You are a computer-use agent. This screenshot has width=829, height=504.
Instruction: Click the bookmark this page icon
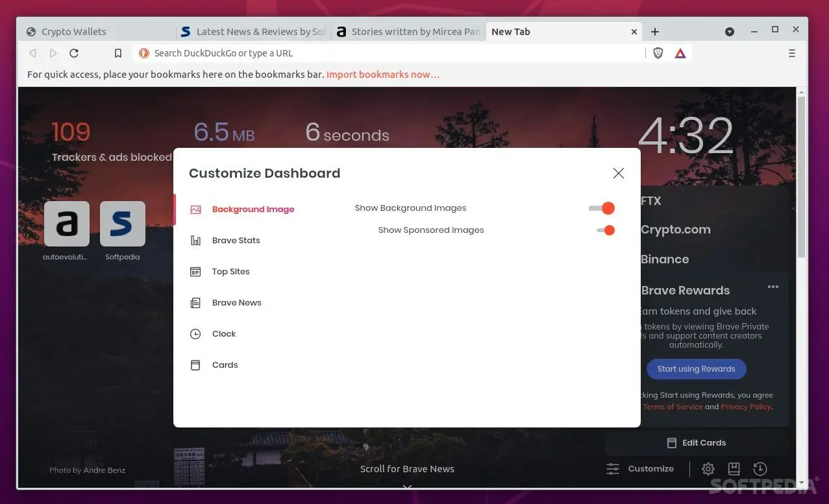tap(118, 53)
